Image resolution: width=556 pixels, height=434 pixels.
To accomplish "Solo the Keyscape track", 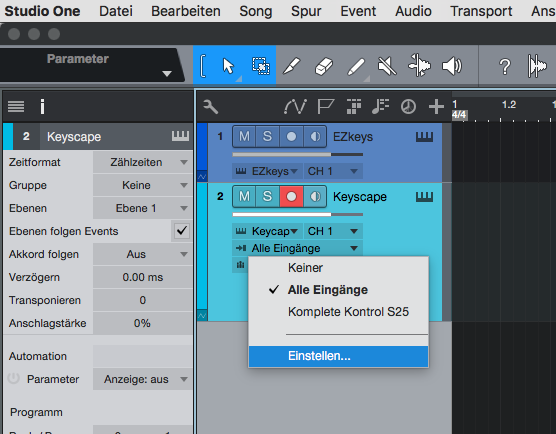I will [x=267, y=196].
